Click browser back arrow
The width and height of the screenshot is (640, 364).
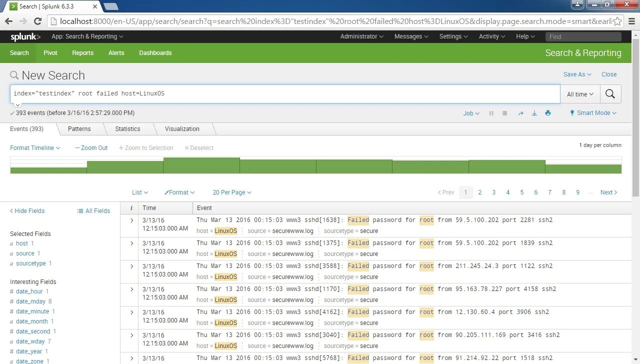click(x=8, y=21)
